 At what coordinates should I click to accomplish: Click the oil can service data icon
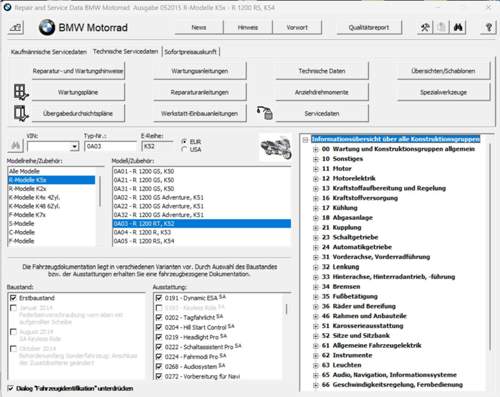[x=265, y=113]
